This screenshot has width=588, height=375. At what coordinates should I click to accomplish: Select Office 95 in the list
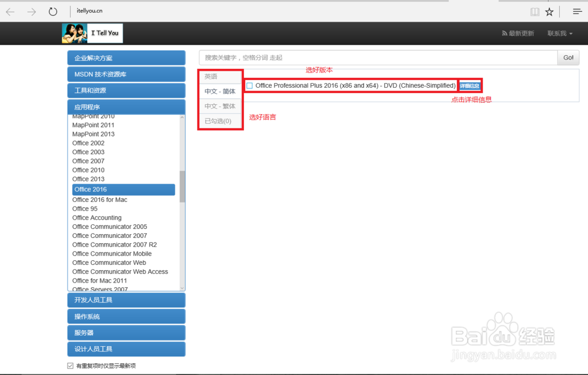pyautogui.click(x=85, y=209)
